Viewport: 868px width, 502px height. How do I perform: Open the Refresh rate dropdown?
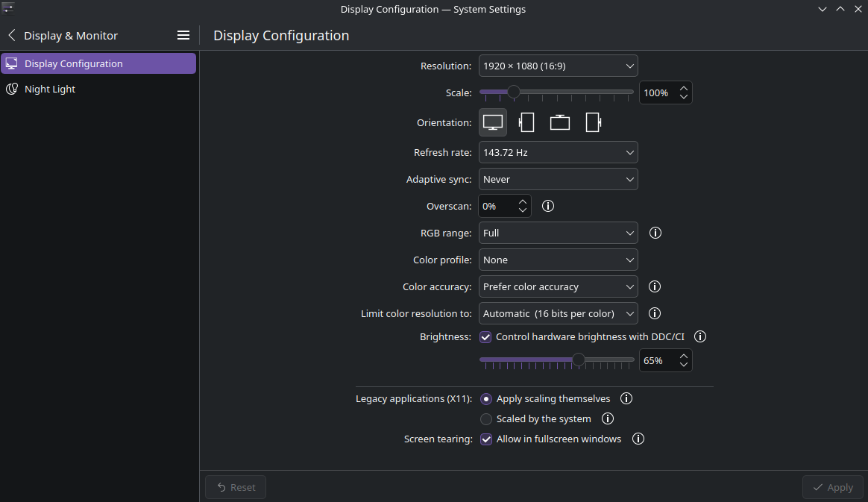558,152
